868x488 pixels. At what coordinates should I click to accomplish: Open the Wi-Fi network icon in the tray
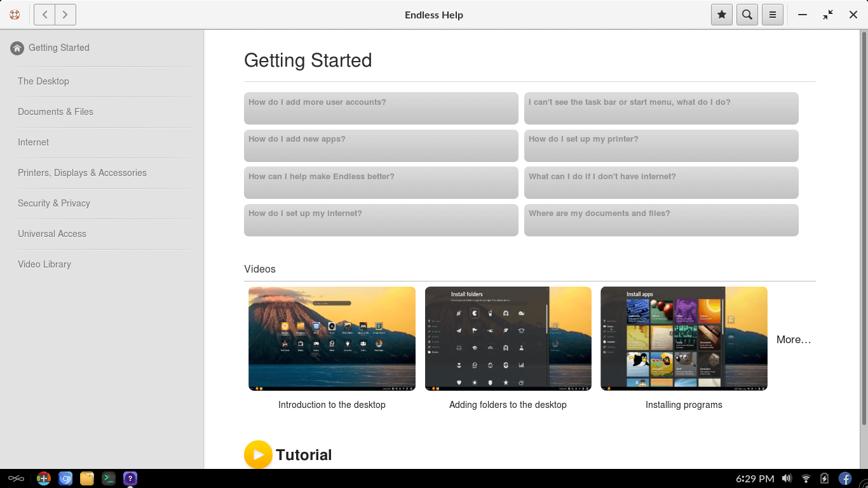pos(806,478)
